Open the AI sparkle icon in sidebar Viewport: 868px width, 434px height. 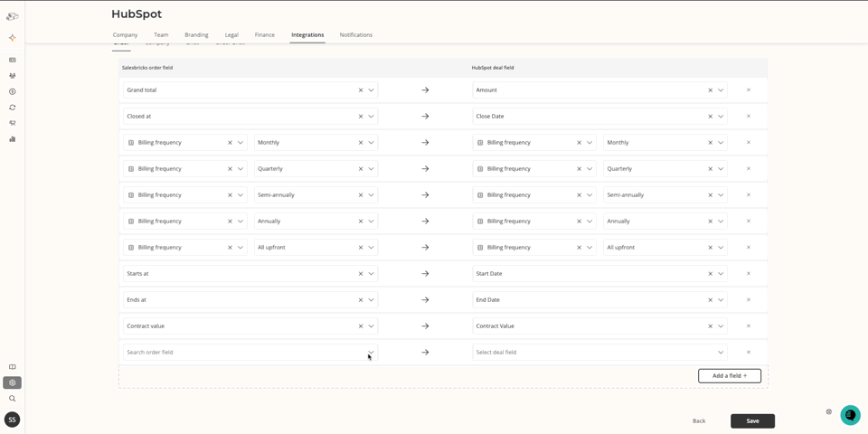tap(12, 38)
